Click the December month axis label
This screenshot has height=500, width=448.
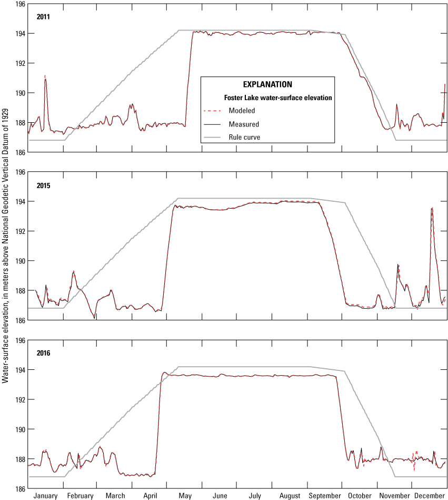pos(430,496)
